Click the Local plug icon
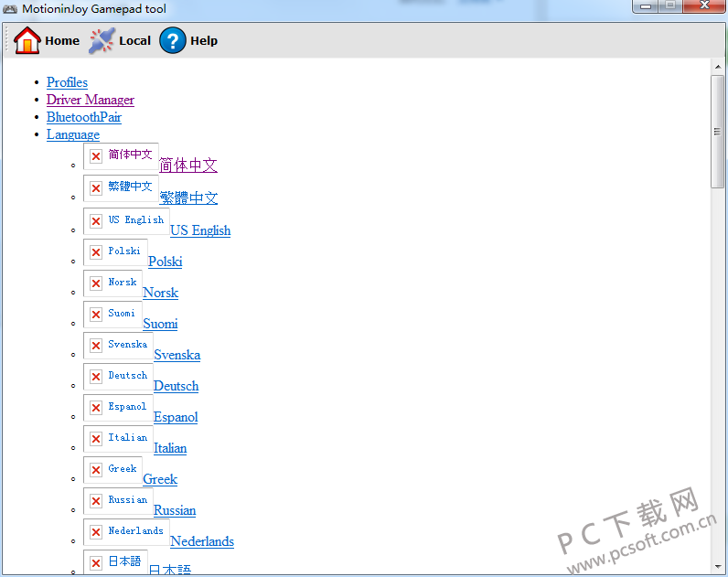The height and width of the screenshot is (577, 728). pyautogui.click(x=102, y=41)
